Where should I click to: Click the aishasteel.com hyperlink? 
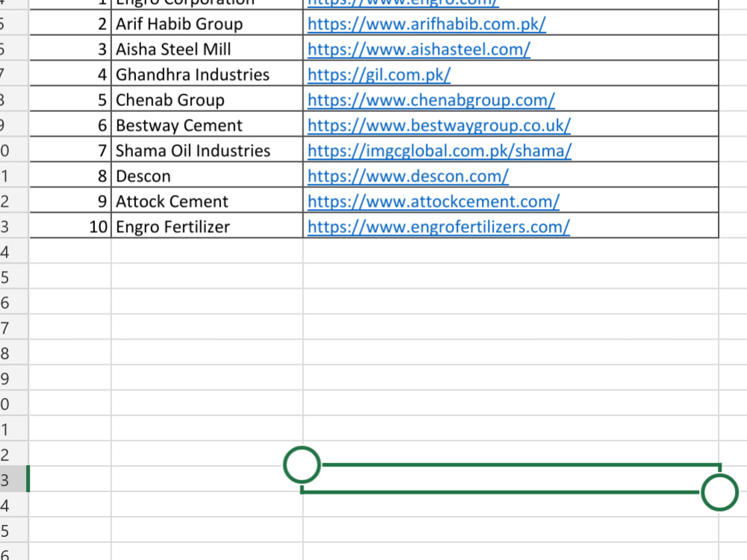pyautogui.click(x=418, y=49)
